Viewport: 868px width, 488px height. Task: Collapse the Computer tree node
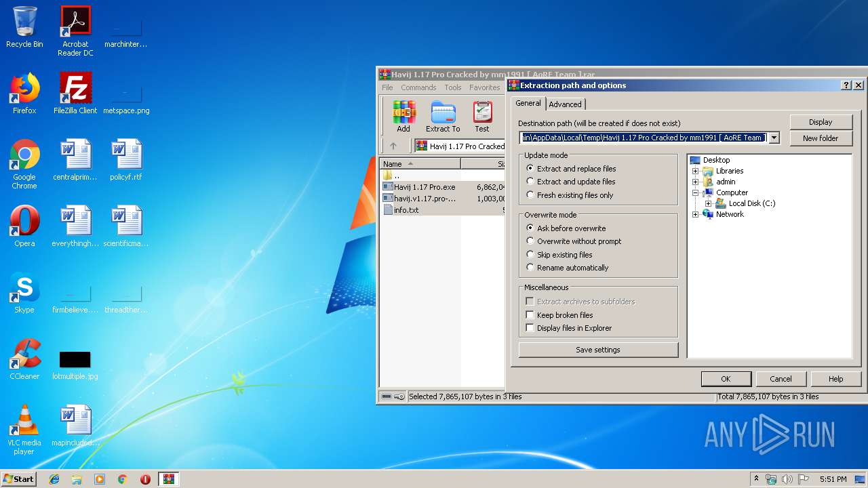(x=695, y=192)
